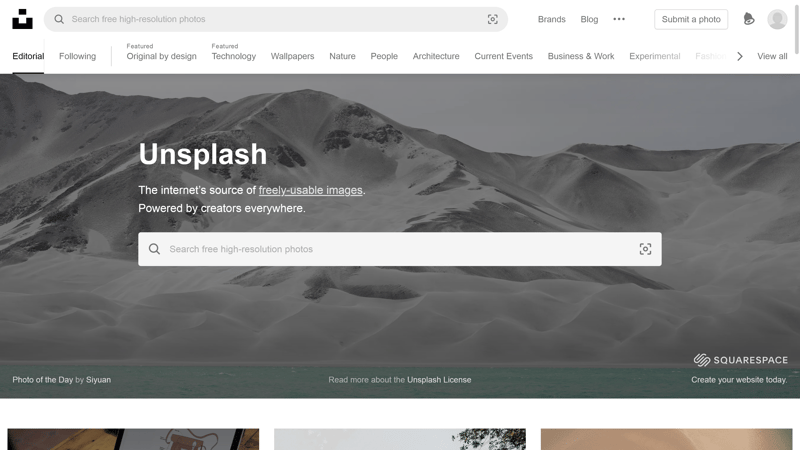The image size is (800, 450).
Task: Click Create your website today link
Action: [x=739, y=380]
